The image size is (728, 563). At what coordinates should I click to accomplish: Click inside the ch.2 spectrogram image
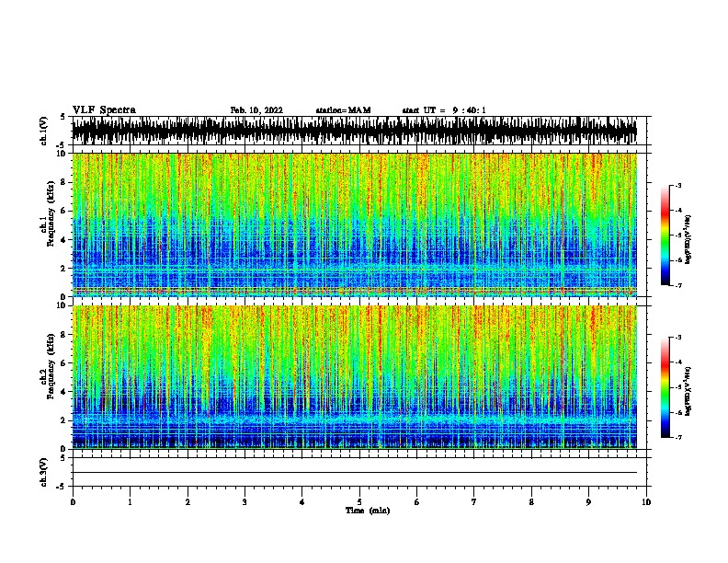[x=354, y=377]
